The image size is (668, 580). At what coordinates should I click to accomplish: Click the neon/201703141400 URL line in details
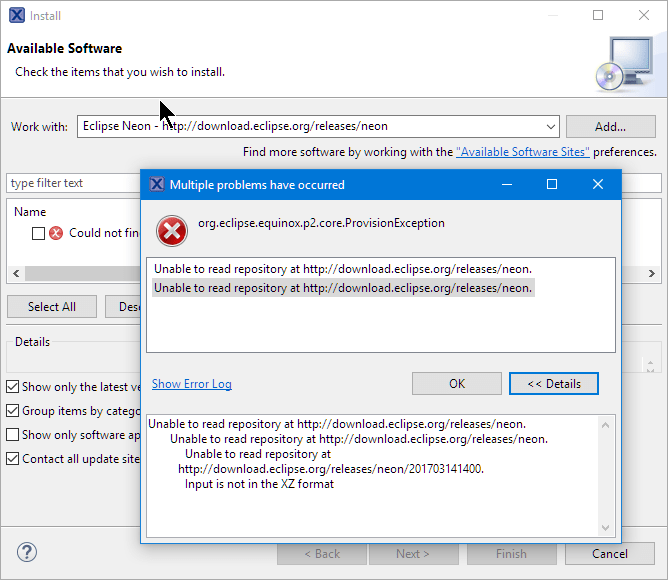click(x=331, y=469)
